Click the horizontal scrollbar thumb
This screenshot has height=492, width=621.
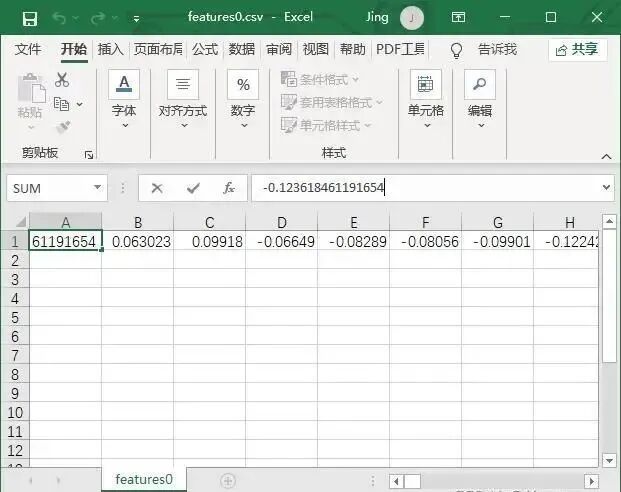click(412, 482)
